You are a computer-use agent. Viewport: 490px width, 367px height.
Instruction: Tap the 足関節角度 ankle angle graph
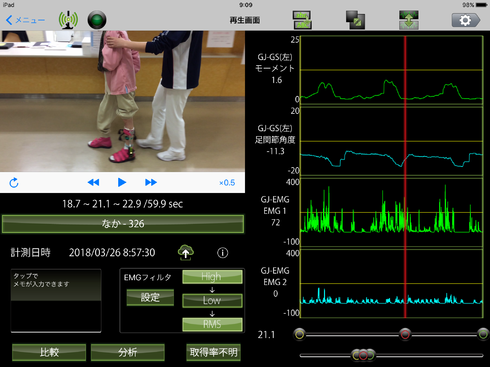(x=392, y=141)
